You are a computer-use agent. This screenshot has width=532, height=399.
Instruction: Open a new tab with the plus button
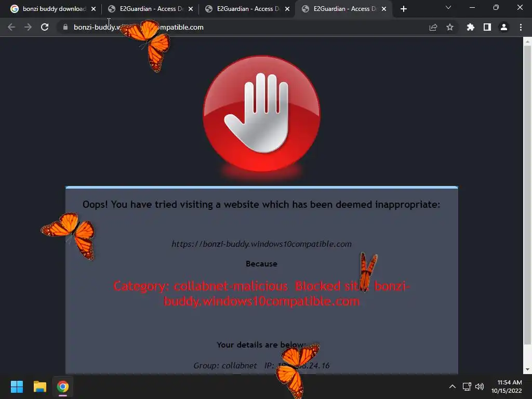click(403, 9)
